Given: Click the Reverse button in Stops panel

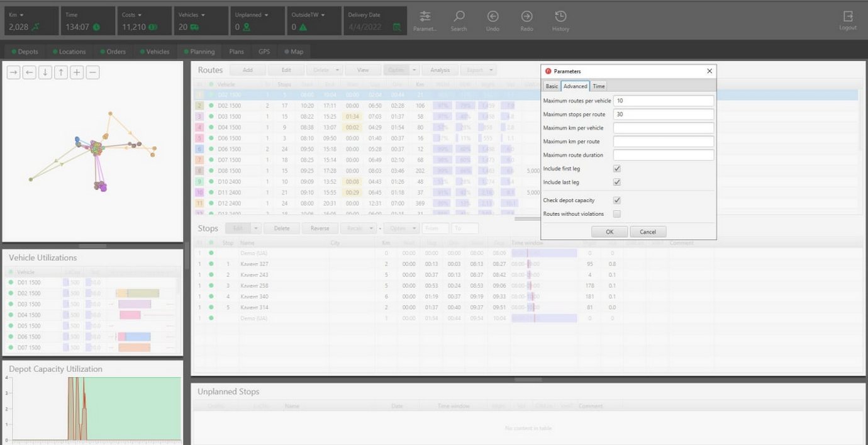Looking at the screenshot, I should coord(320,228).
